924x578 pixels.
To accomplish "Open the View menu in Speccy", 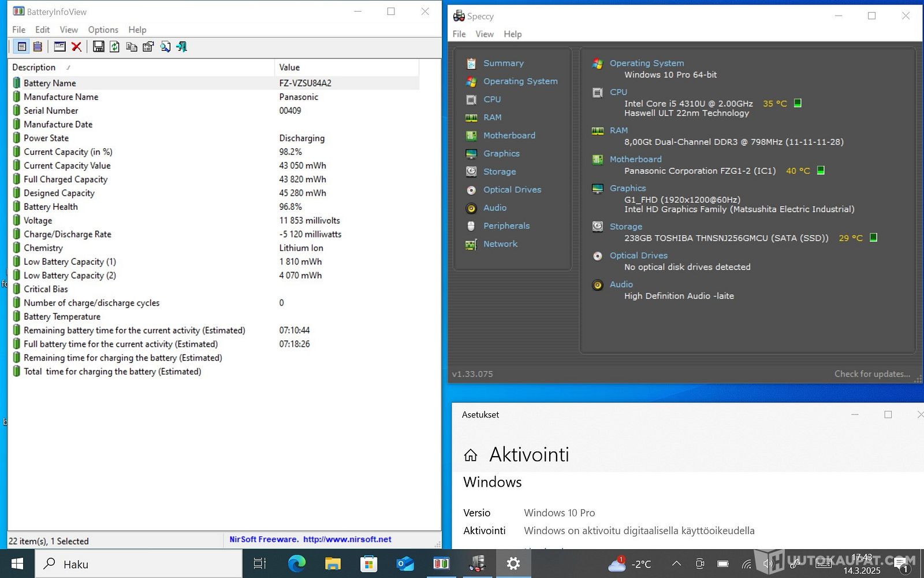I will tap(485, 34).
